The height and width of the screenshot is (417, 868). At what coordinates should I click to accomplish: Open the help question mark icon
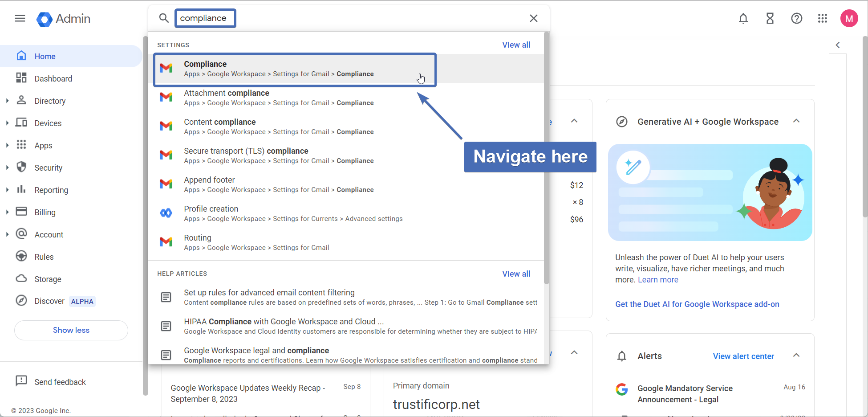coord(797,18)
